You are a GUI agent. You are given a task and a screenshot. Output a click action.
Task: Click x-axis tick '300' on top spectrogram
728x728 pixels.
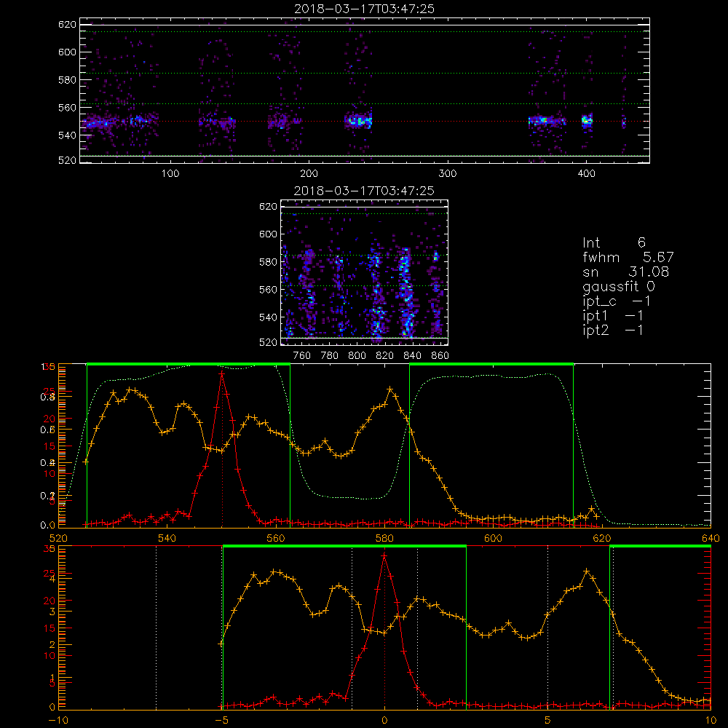[x=448, y=174]
